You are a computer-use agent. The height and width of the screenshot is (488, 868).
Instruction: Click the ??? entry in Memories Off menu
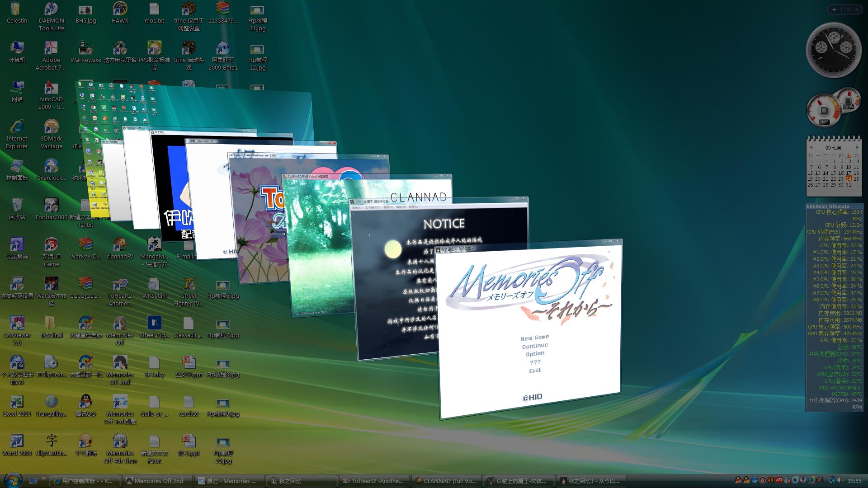click(x=535, y=362)
